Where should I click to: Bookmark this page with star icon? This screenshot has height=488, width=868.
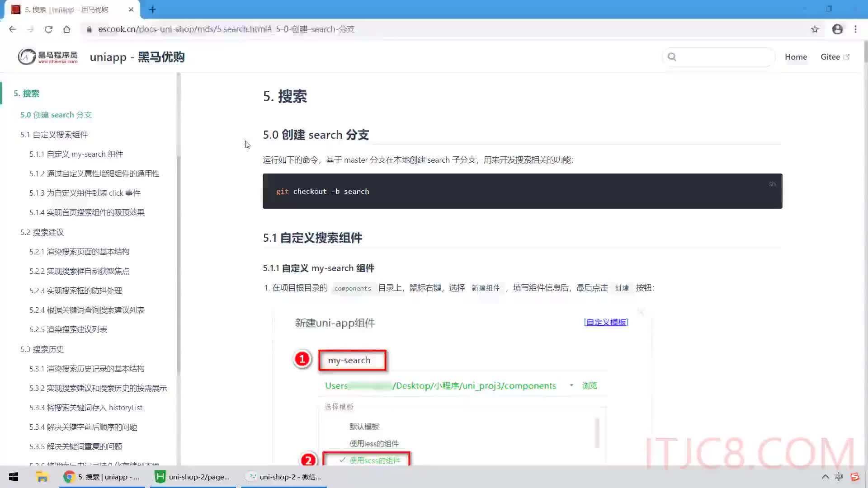(x=815, y=29)
